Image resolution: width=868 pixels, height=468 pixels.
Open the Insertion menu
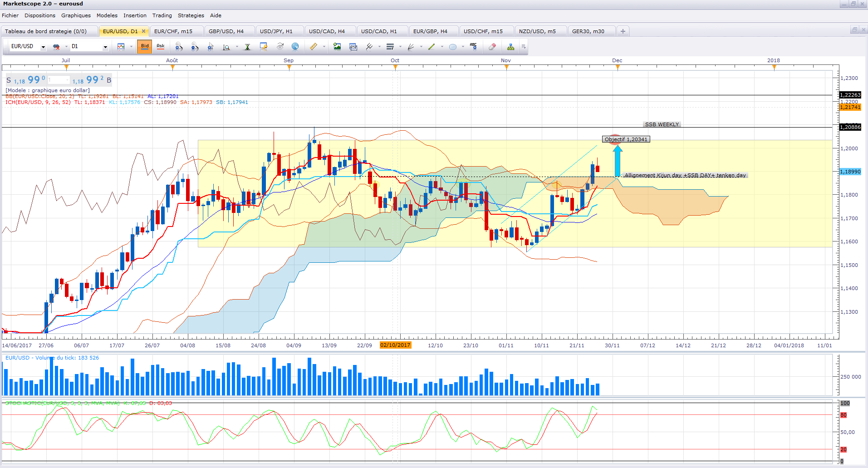[135, 15]
